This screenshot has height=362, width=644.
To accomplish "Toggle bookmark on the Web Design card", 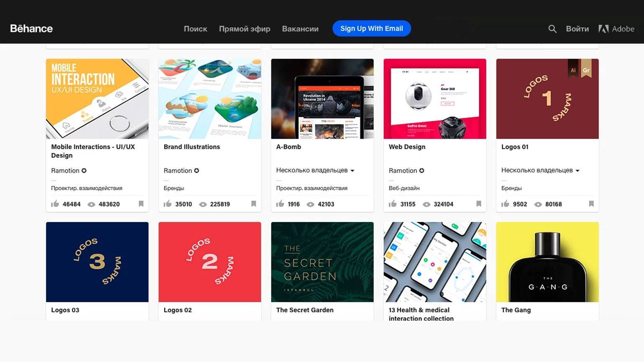I will 479,204.
